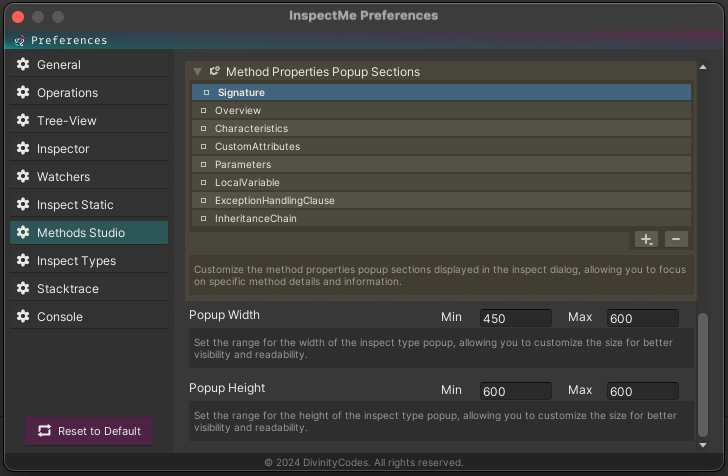Click the gear icon next to Watchers
This screenshot has width=728, height=476.
pyautogui.click(x=23, y=176)
